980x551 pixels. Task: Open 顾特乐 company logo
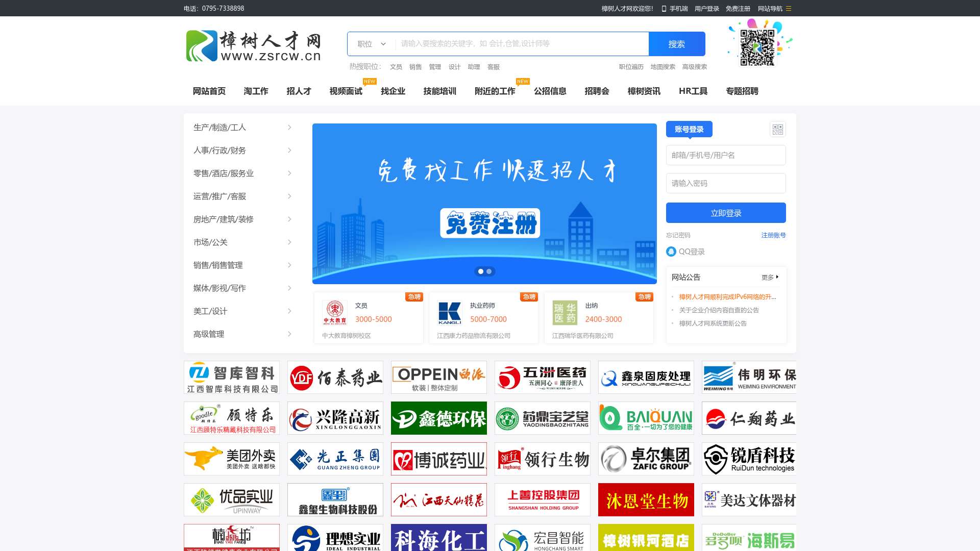[232, 418]
